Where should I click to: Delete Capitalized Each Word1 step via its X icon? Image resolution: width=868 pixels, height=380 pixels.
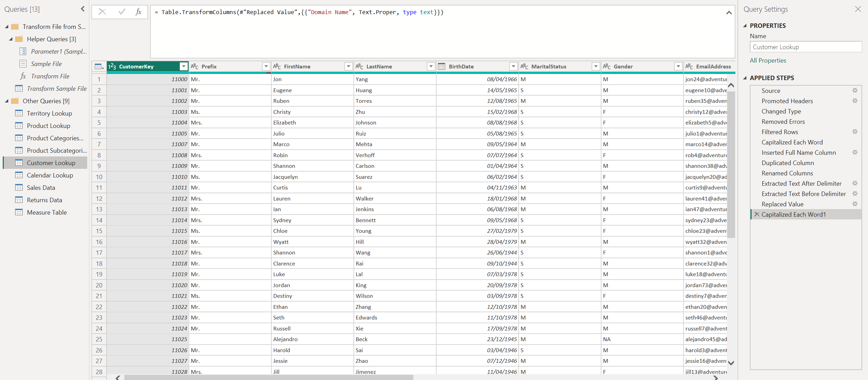pos(757,214)
